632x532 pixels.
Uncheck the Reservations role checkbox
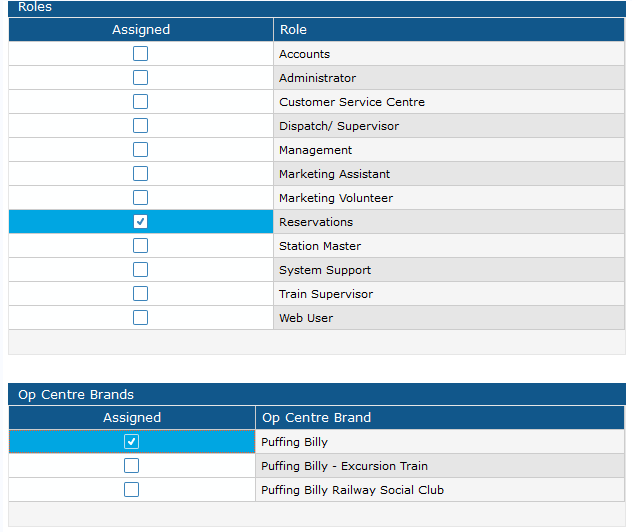click(x=140, y=222)
